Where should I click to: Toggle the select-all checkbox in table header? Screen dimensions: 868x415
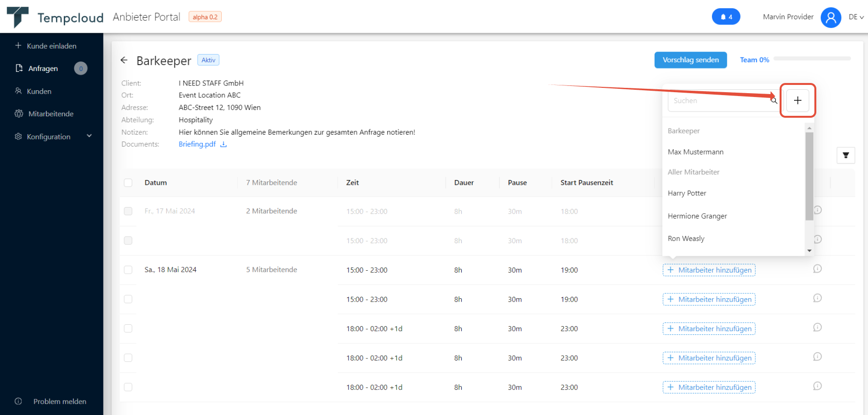coord(128,183)
